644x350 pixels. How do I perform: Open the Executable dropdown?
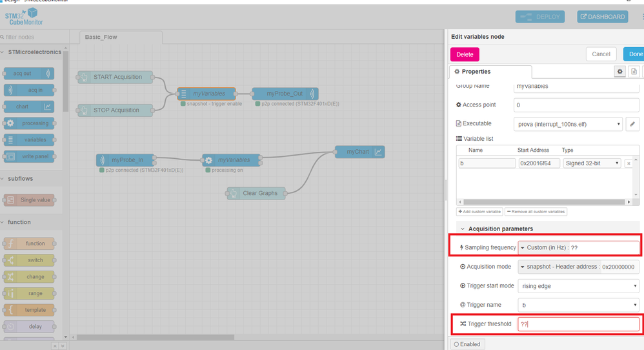pyautogui.click(x=568, y=124)
